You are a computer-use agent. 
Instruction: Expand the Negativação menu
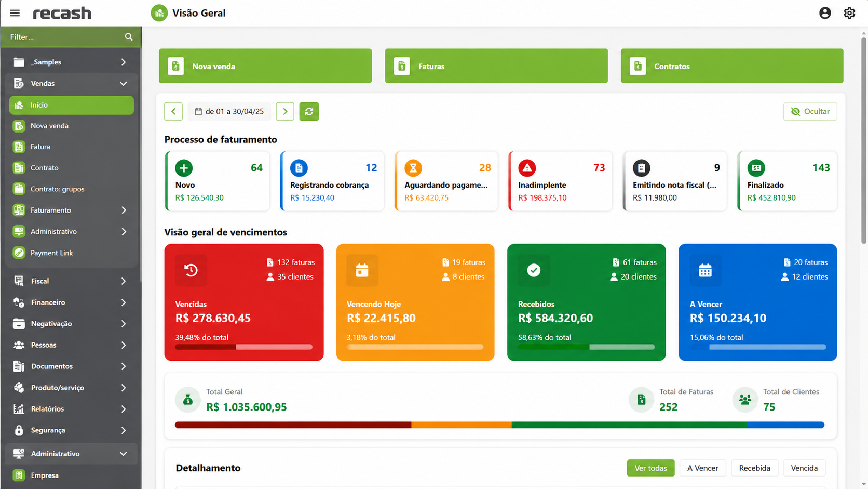point(71,323)
